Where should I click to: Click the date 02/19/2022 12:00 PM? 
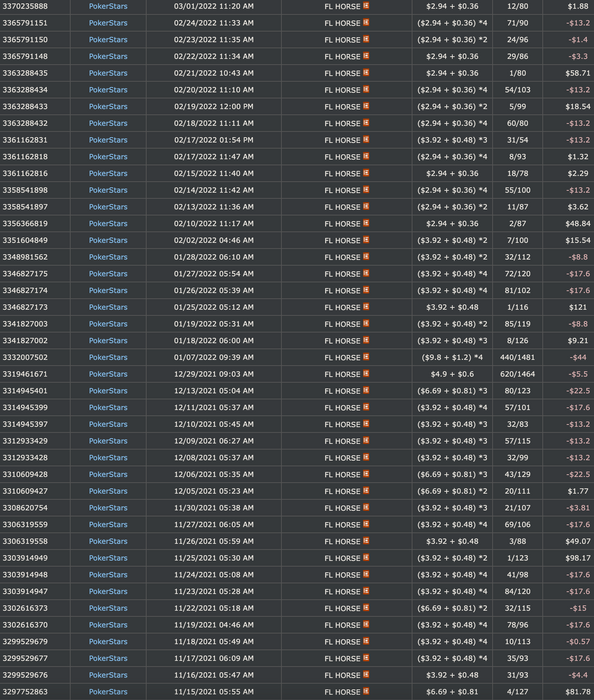coord(214,106)
